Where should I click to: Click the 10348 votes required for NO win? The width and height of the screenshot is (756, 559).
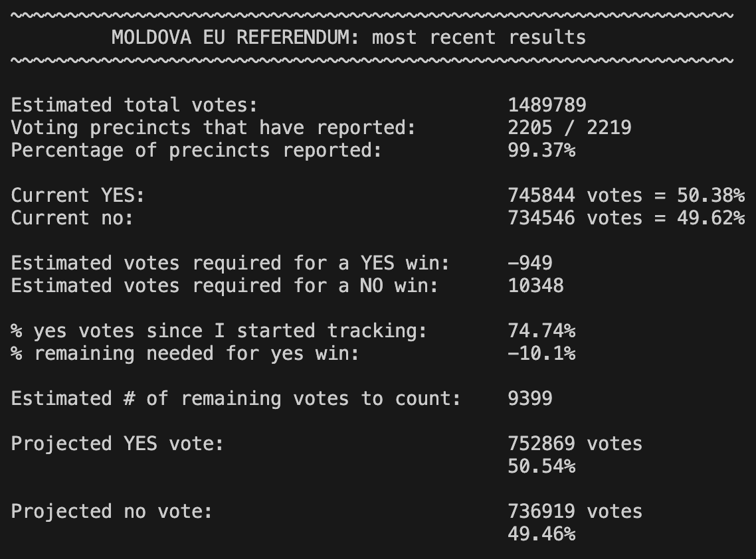pos(535,285)
